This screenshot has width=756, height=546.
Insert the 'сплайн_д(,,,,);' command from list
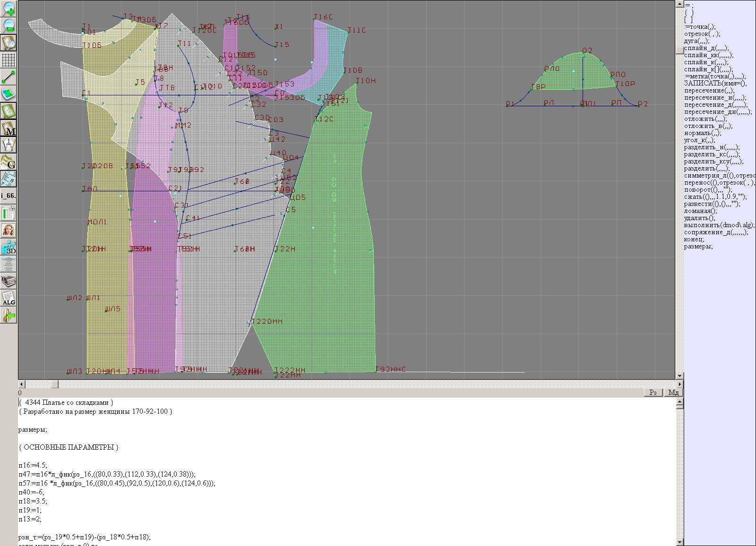pos(706,48)
